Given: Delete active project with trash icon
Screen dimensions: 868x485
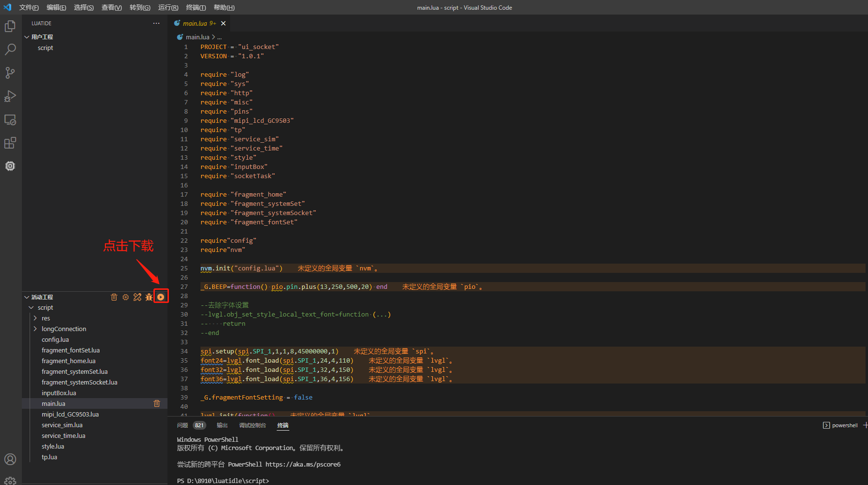Looking at the screenshot, I should click(114, 297).
